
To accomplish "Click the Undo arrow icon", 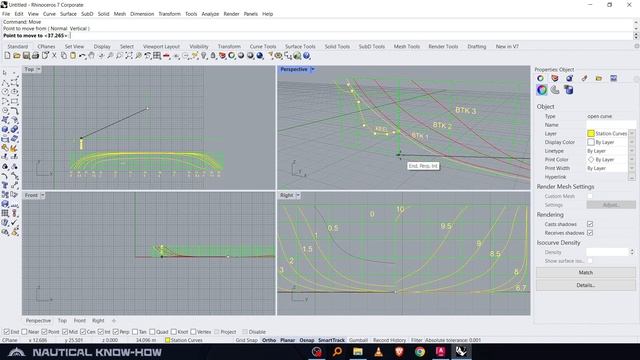I will click(82, 56).
